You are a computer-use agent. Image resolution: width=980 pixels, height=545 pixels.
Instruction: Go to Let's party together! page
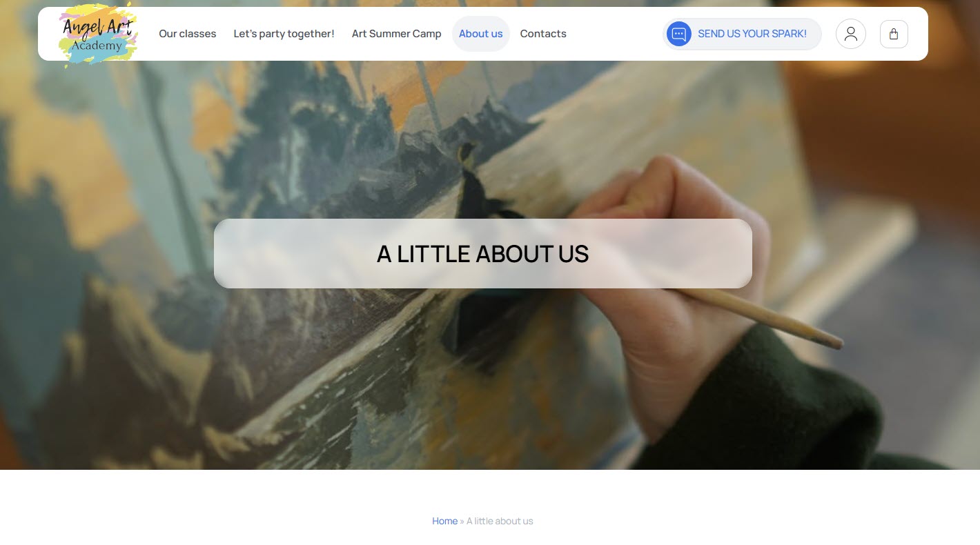pyautogui.click(x=284, y=34)
